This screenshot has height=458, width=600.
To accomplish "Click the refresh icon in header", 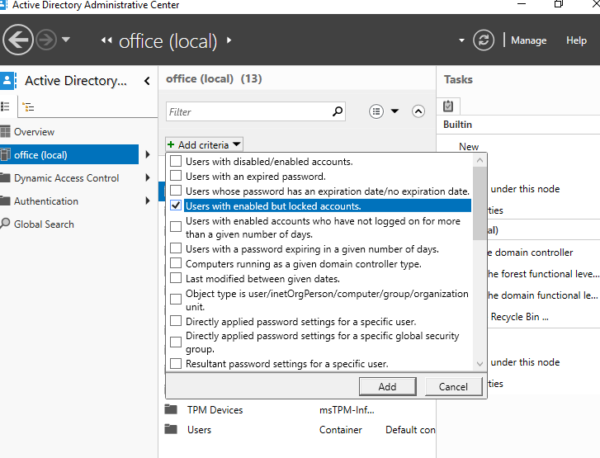I will [x=485, y=41].
